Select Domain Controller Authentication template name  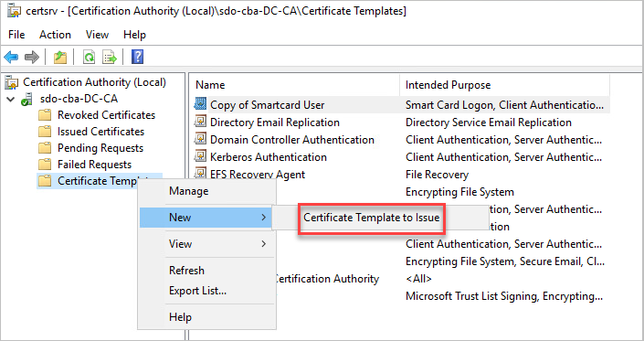click(292, 139)
